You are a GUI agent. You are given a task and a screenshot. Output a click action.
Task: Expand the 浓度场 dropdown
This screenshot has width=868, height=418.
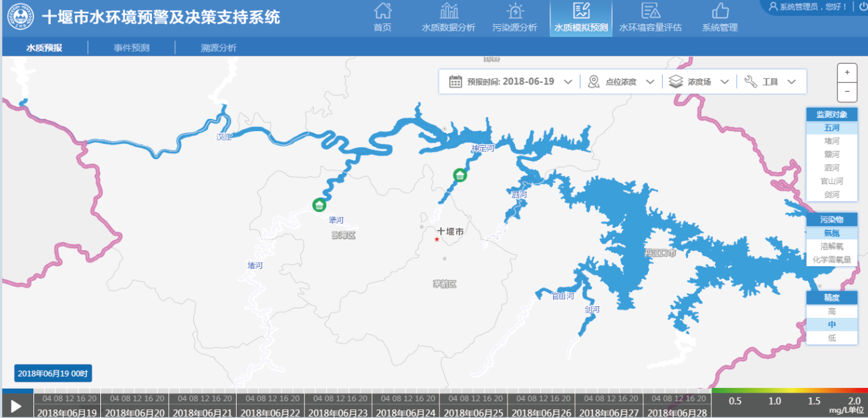pos(699,82)
